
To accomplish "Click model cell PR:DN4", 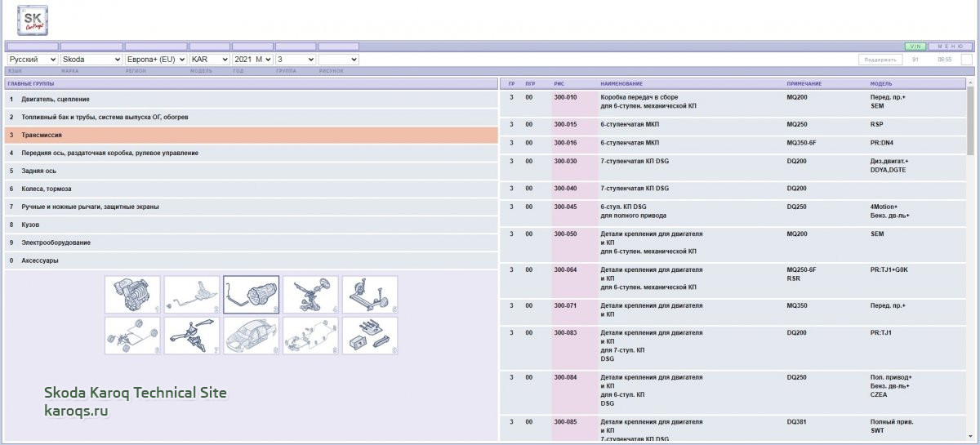I will click(884, 143).
